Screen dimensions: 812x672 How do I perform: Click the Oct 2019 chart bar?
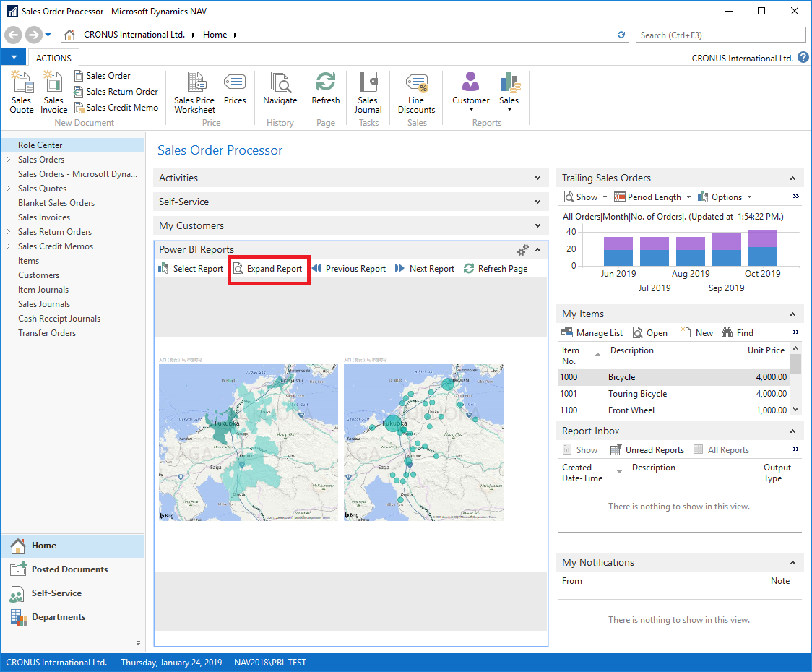tap(763, 248)
